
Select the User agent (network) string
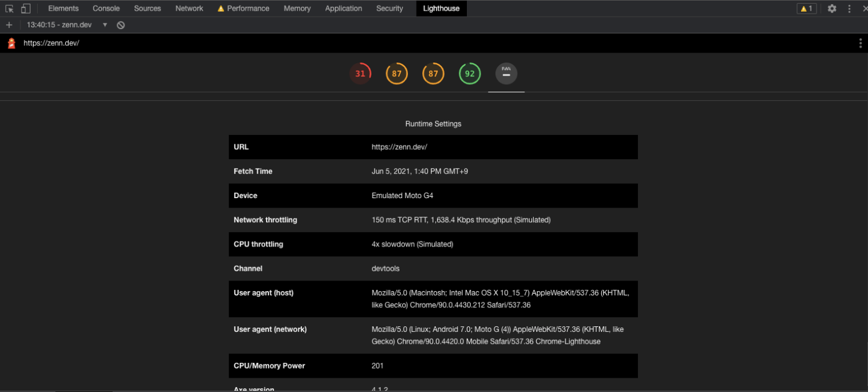(x=497, y=336)
